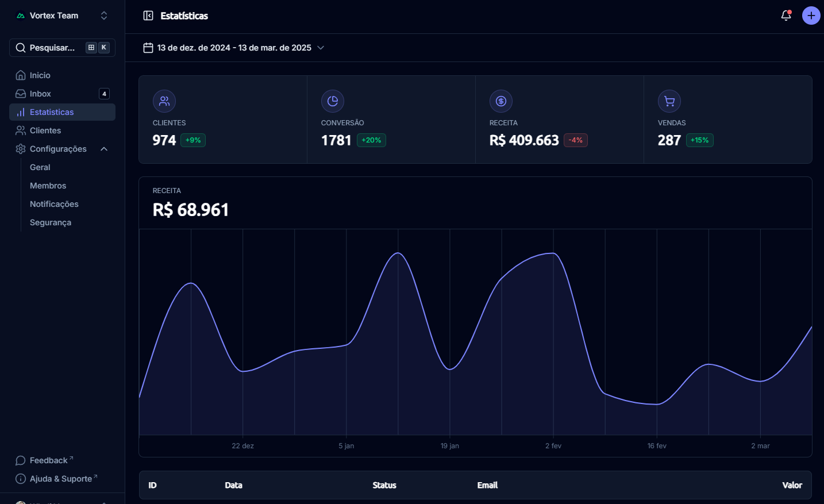Click the Conversão pie chart icon

pos(333,101)
